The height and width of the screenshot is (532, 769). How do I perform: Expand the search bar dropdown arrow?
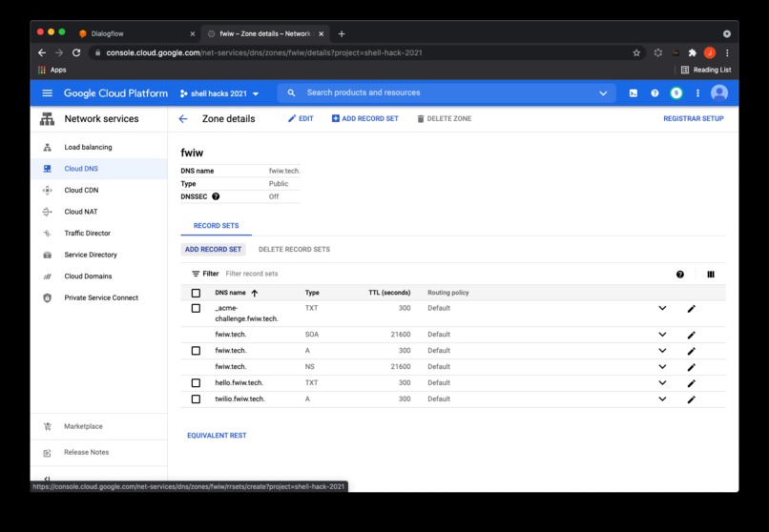pyautogui.click(x=603, y=93)
